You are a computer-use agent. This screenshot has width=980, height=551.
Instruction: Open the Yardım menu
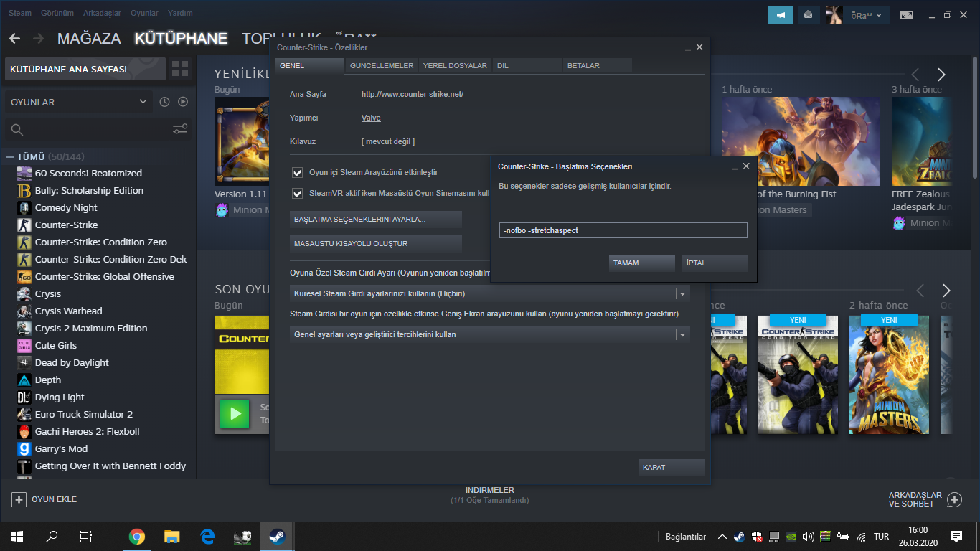tap(180, 13)
